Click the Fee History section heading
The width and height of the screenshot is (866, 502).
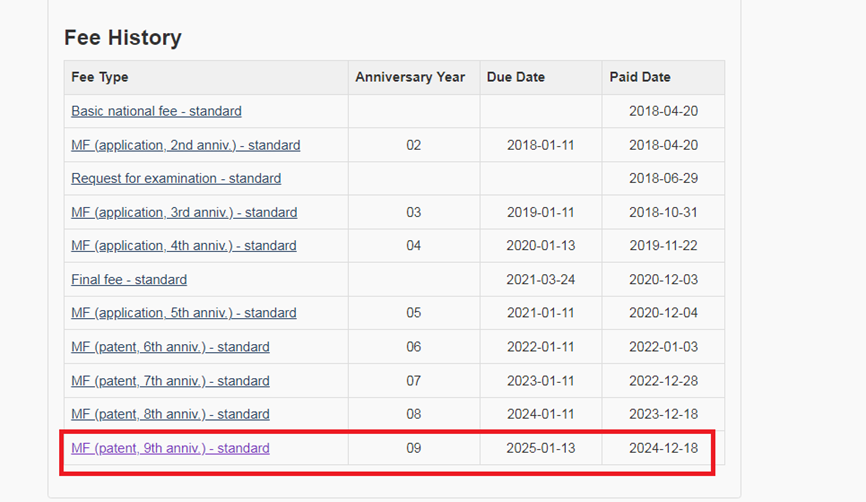point(123,38)
